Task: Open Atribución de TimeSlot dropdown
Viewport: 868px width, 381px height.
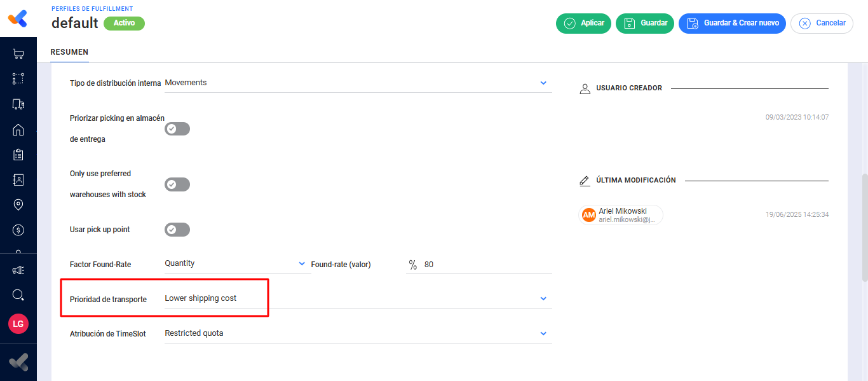Action: [358, 333]
